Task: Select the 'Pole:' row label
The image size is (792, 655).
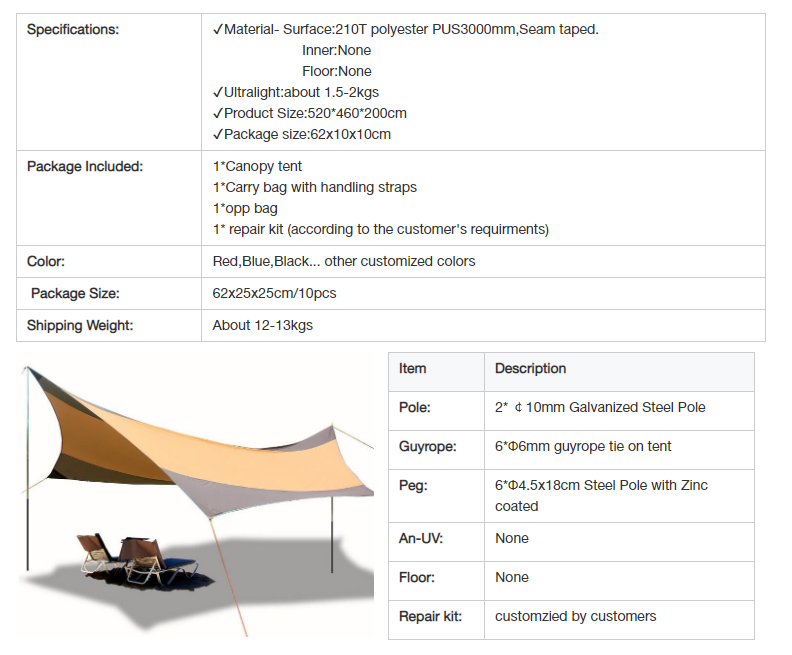Action: coord(415,408)
